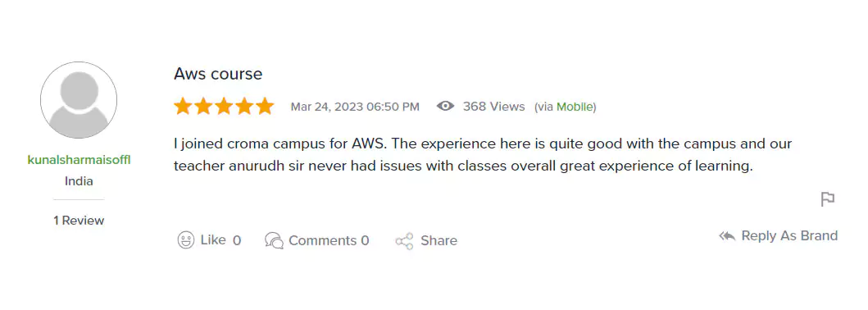The width and height of the screenshot is (868, 310).
Task: Flag this review with the flag icon
Action: [828, 199]
